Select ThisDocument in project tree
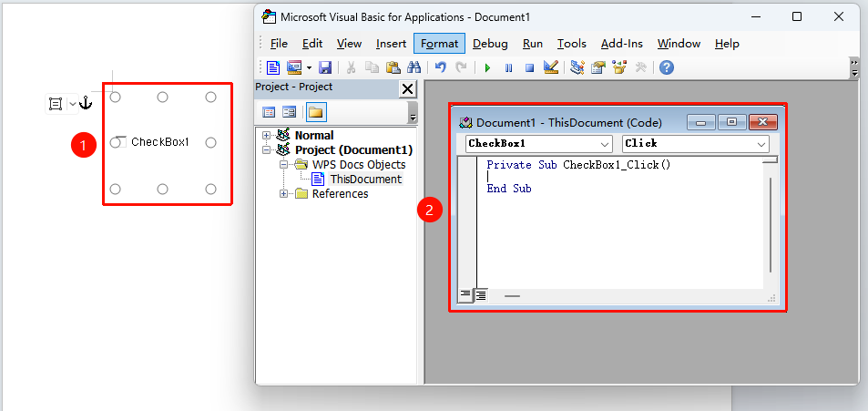Viewport: 868px width, 411px height. [365, 179]
